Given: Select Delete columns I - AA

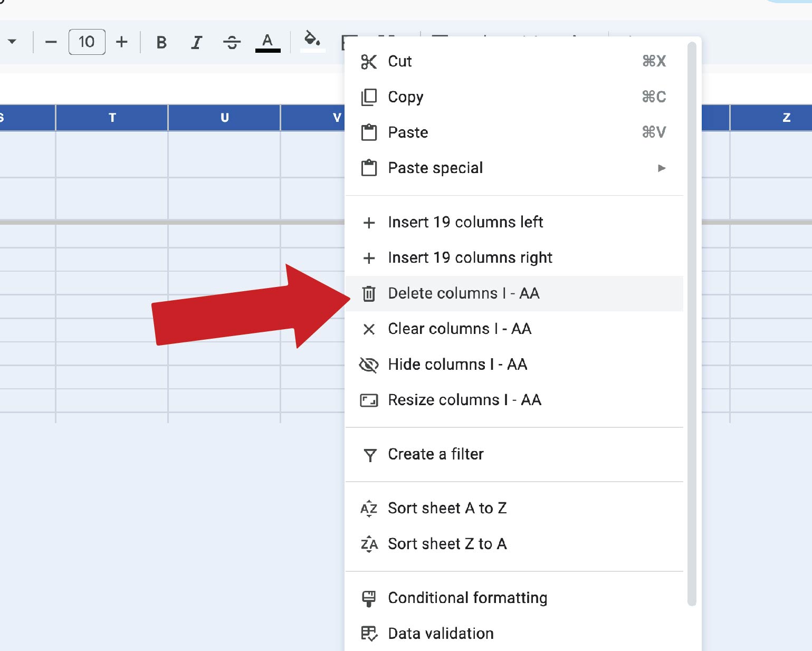Looking at the screenshot, I should [463, 293].
